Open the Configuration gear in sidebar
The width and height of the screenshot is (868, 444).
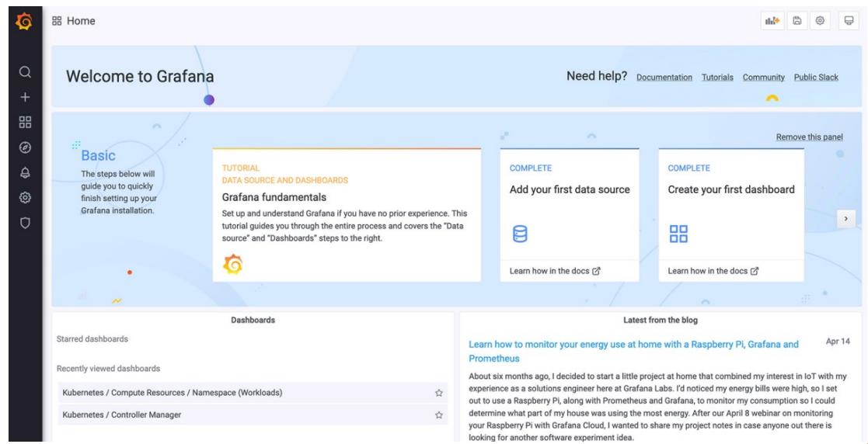click(25, 196)
